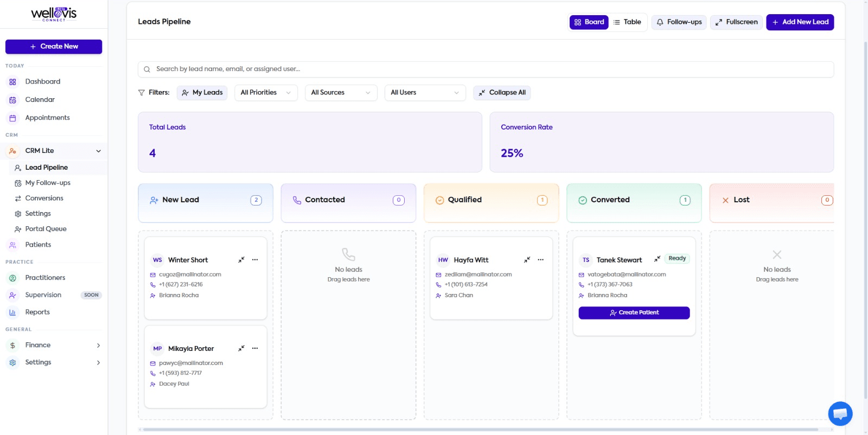Click the filter funnel icon
Viewport: 868px width, 435px height.
click(142, 93)
